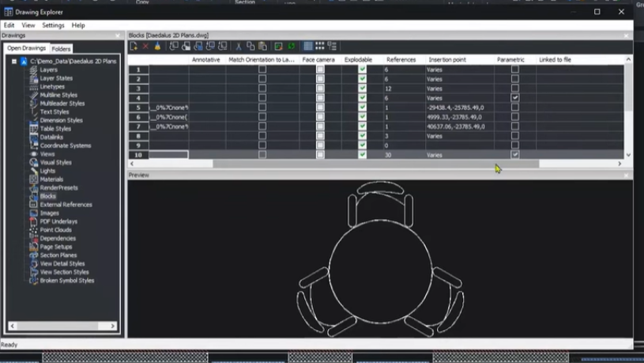The height and width of the screenshot is (363, 644).
Task: Switch to the Folders tab
Action: point(61,49)
